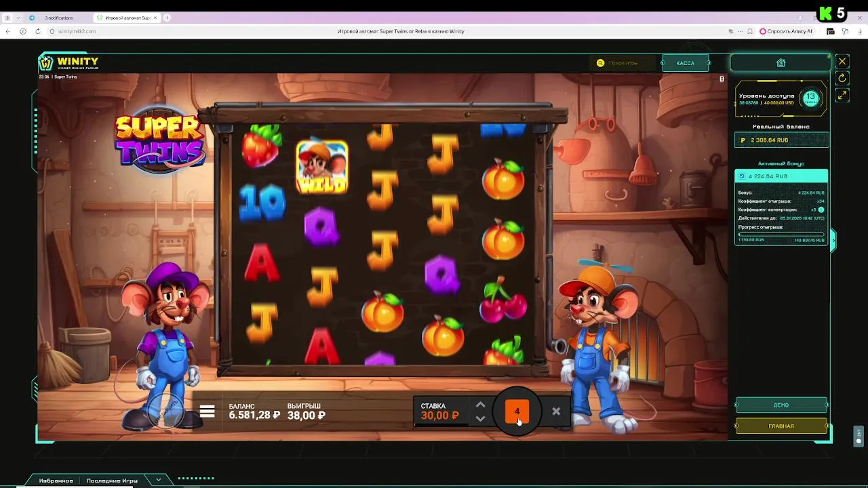Click the browser extensions icon
This screenshot has width=868, height=488.
coord(845,31)
